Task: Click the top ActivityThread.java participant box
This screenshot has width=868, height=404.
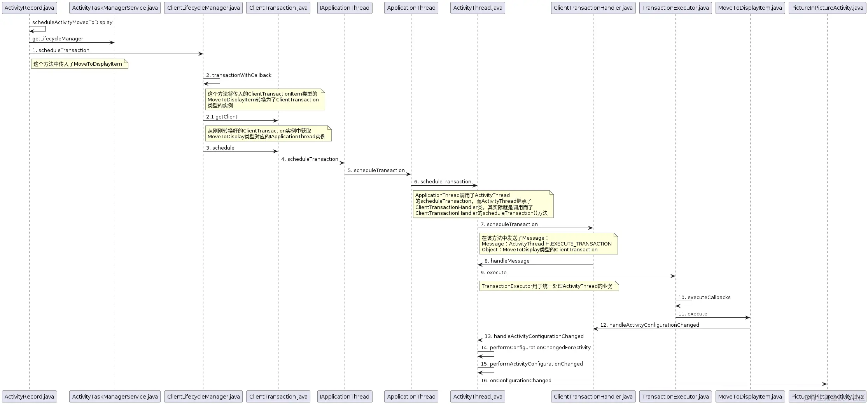Action: 478,8
